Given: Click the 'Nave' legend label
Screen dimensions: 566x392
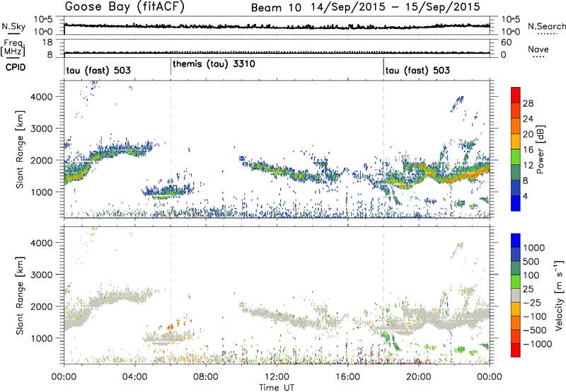Looking at the screenshot, I should click(538, 50).
